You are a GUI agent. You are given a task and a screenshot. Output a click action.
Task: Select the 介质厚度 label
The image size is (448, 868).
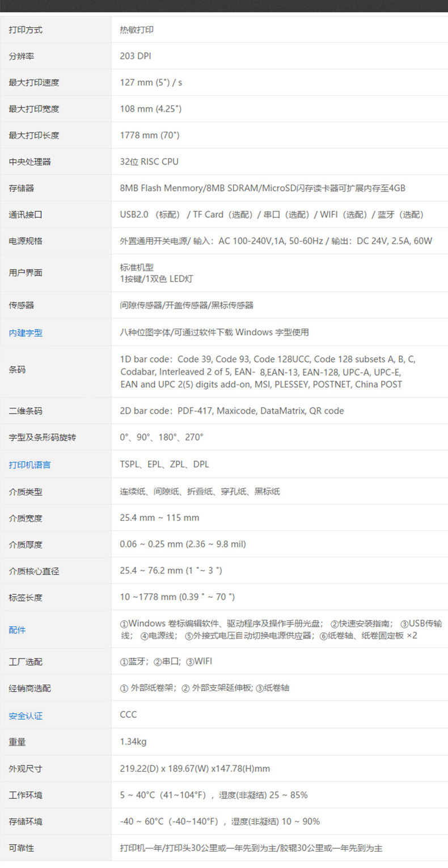tap(26, 545)
